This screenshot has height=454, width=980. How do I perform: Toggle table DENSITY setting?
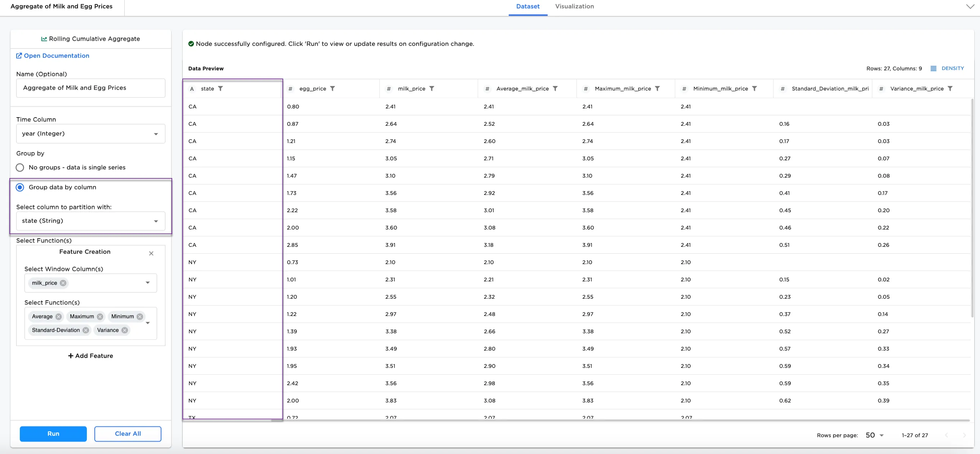point(947,68)
